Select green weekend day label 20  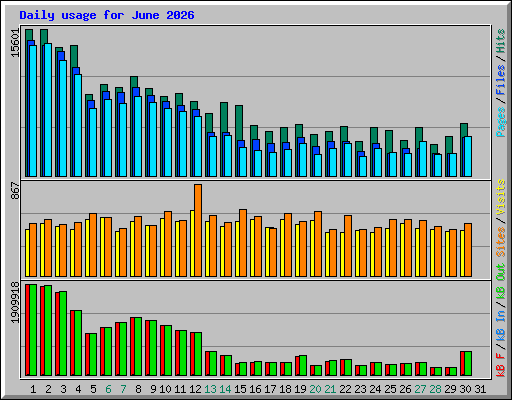(315, 389)
